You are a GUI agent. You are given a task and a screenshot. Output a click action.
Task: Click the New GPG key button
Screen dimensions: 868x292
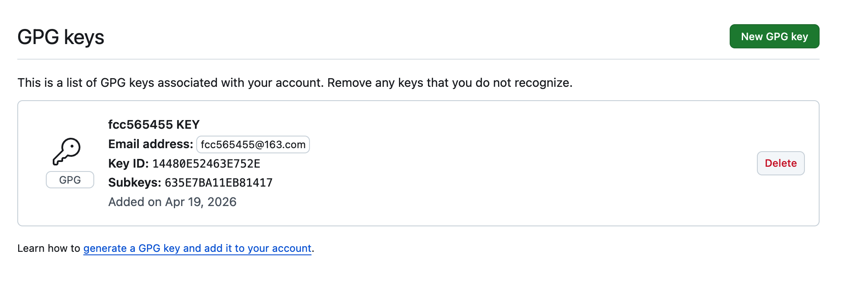pyautogui.click(x=774, y=37)
